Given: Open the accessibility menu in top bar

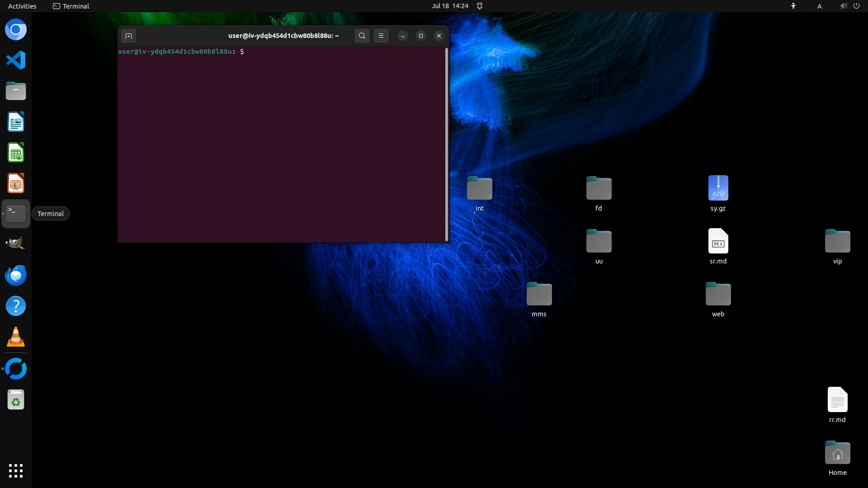Looking at the screenshot, I should click(793, 6).
